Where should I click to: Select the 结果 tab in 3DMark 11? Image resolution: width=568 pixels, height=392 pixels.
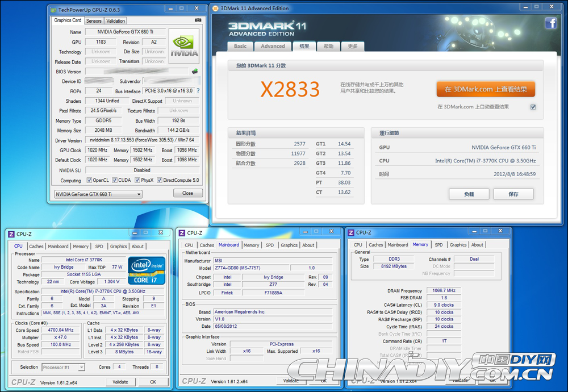pos(304,47)
